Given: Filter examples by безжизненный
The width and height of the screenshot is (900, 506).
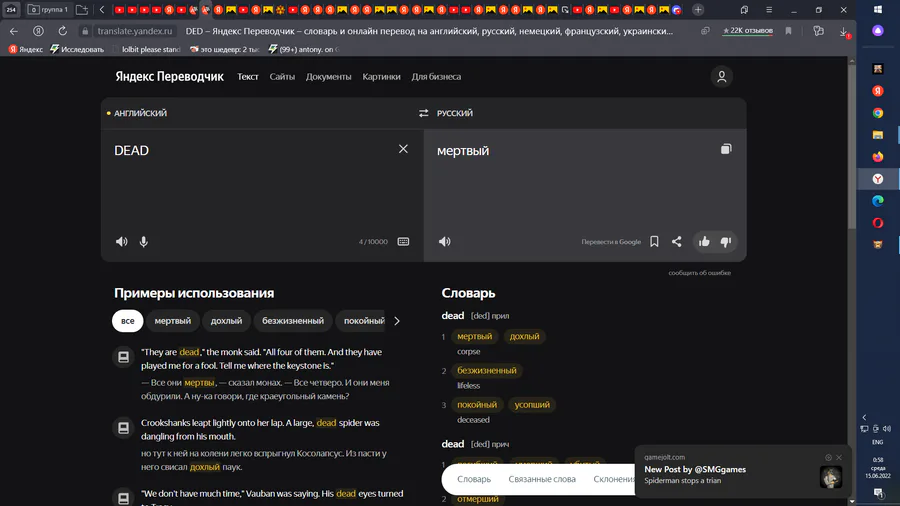Looking at the screenshot, I should pos(293,321).
